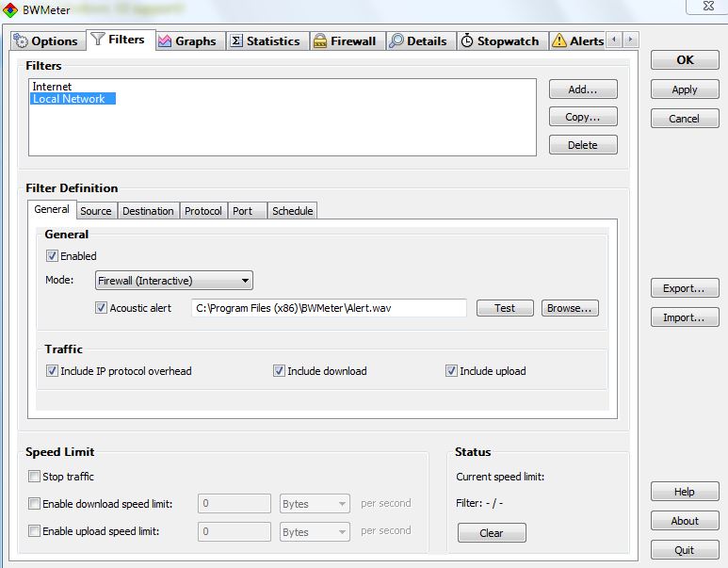728x568 pixels.
Task: Select the General filter definition tab
Action: (52, 209)
